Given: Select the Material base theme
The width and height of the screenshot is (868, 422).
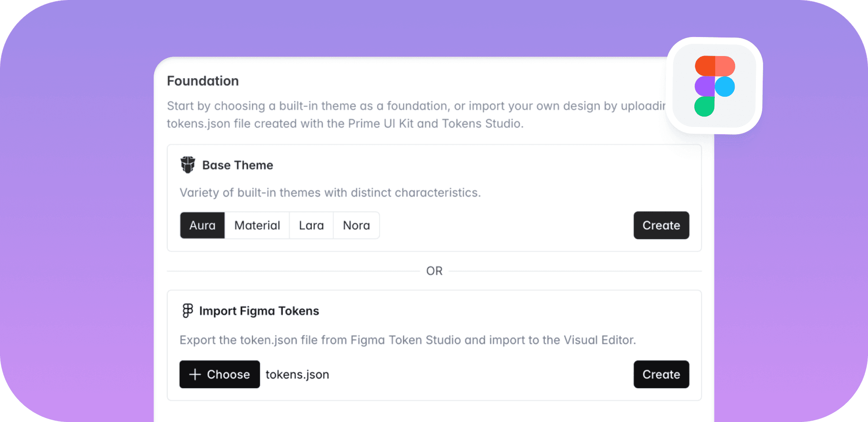Looking at the screenshot, I should coord(257,225).
